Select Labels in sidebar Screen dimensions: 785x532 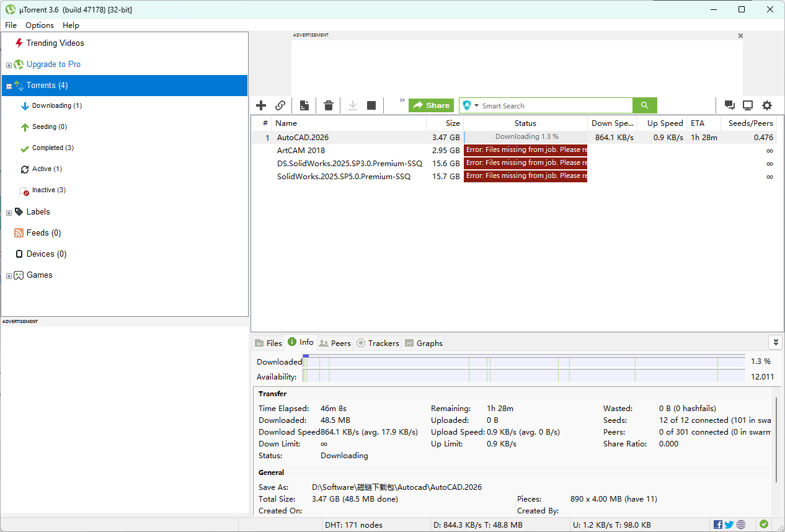coord(38,212)
